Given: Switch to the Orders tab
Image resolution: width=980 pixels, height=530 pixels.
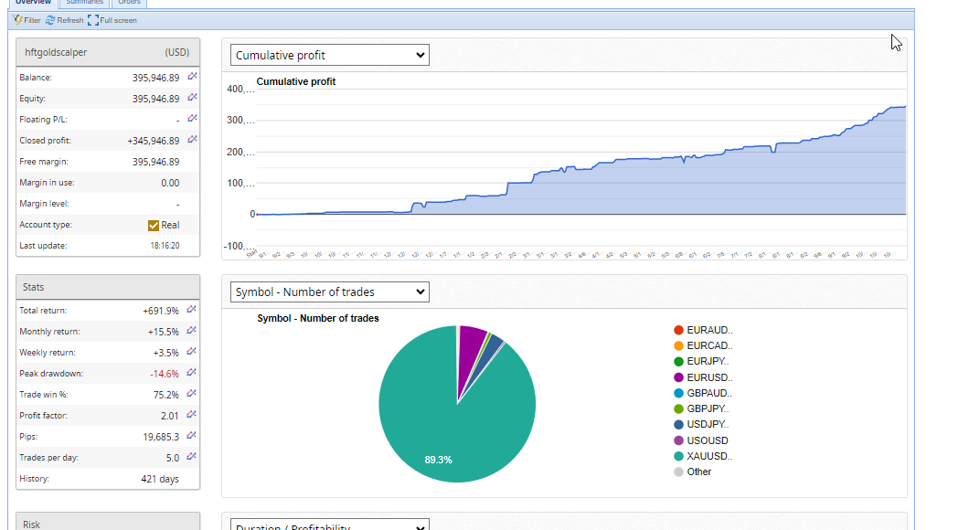Looking at the screenshot, I should (x=129, y=3).
